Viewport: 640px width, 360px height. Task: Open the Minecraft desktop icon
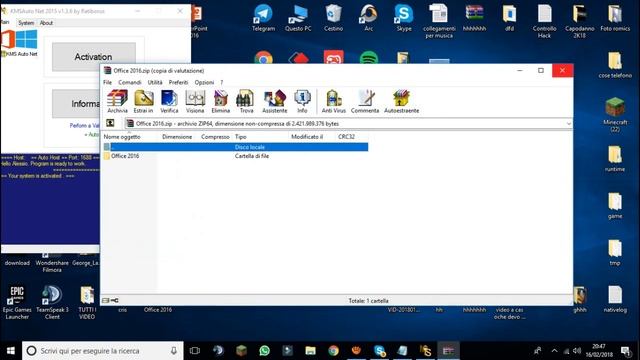click(x=615, y=114)
